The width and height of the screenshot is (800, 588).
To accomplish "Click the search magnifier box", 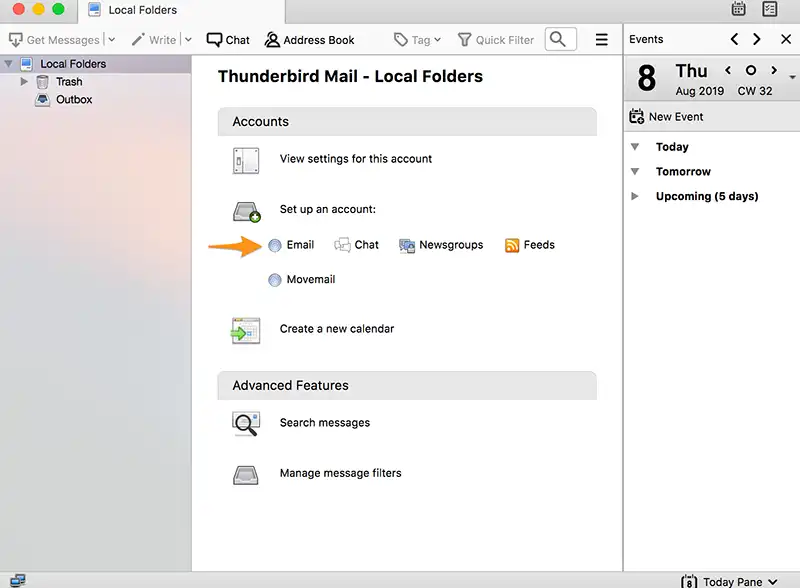I will point(561,39).
